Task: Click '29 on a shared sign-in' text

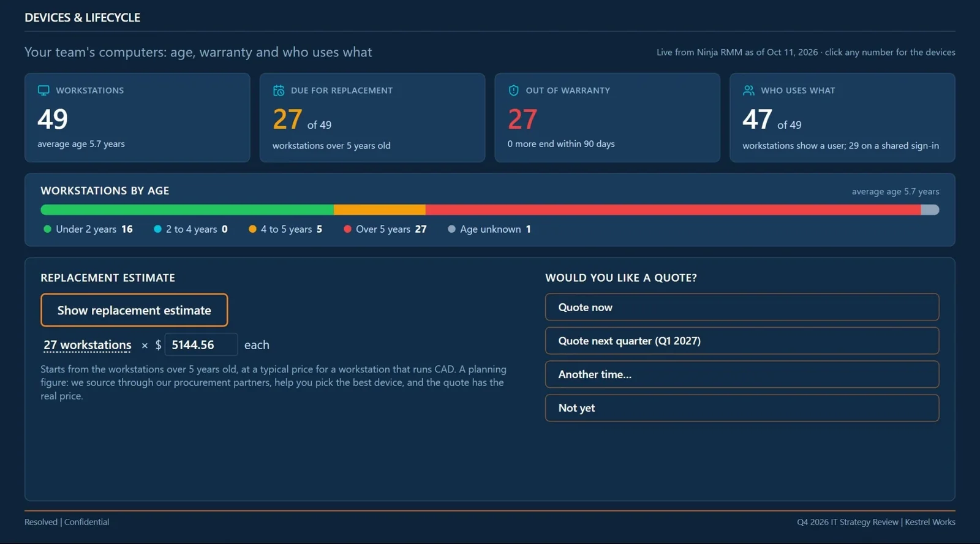Action: pos(894,146)
